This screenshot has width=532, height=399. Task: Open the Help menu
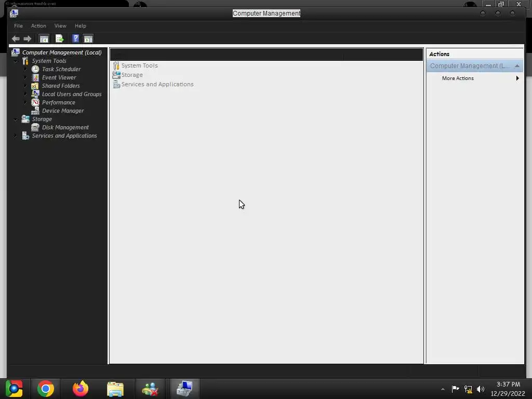pos(81,26)
